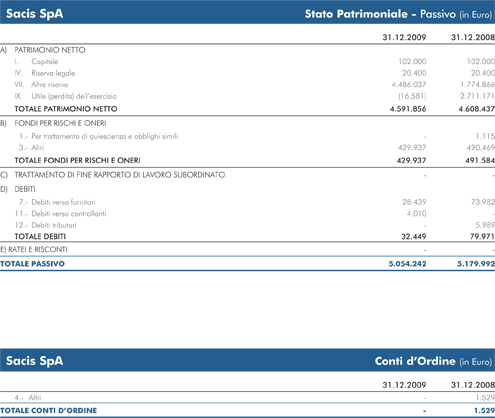Click FONDI PER RISCHI E ONERI heading
Viewport: 495px width, 418px height.
click(x=60, y=123)
